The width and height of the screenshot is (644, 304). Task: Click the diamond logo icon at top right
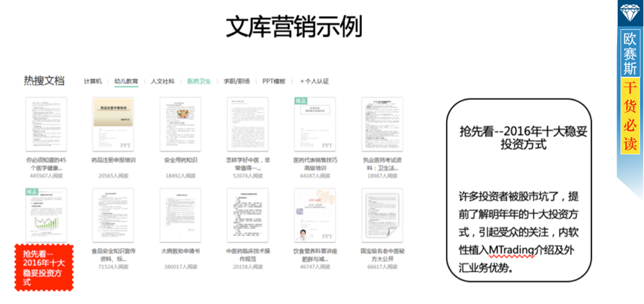pos(629,13)
